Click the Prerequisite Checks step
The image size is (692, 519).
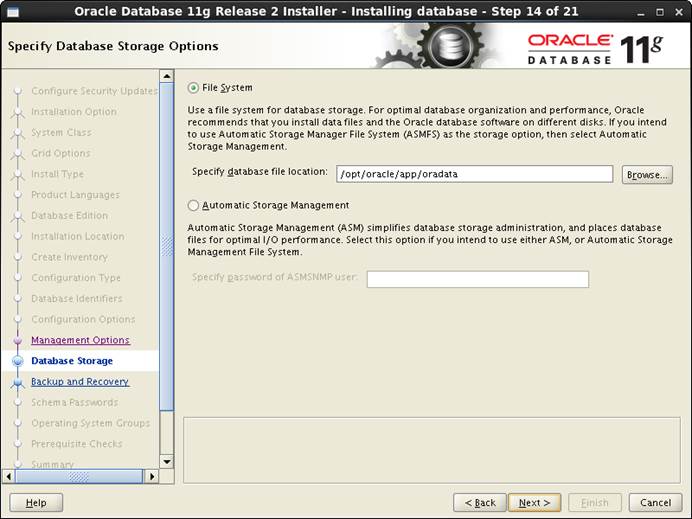77,444
